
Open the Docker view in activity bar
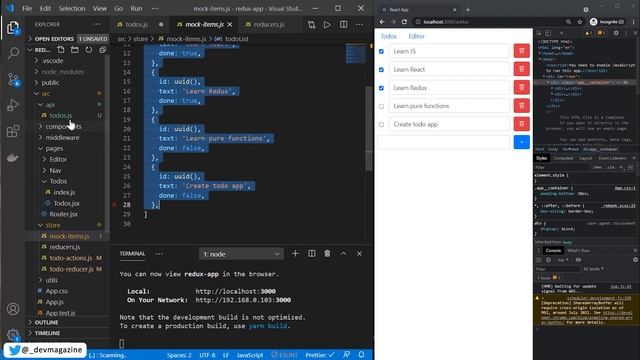tap(13, 158)
